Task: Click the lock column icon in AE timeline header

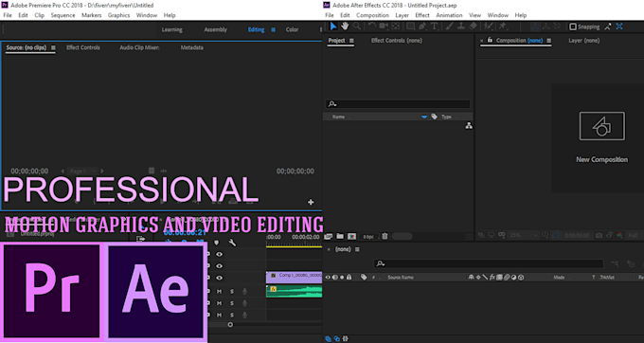Action: pos(349,278)
